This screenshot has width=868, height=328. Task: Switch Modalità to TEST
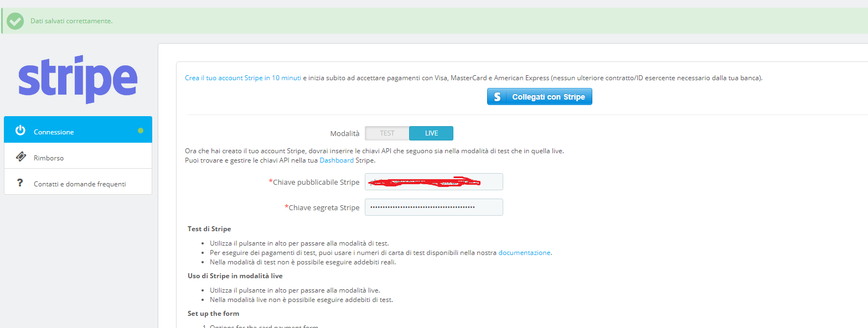point(387,133)
